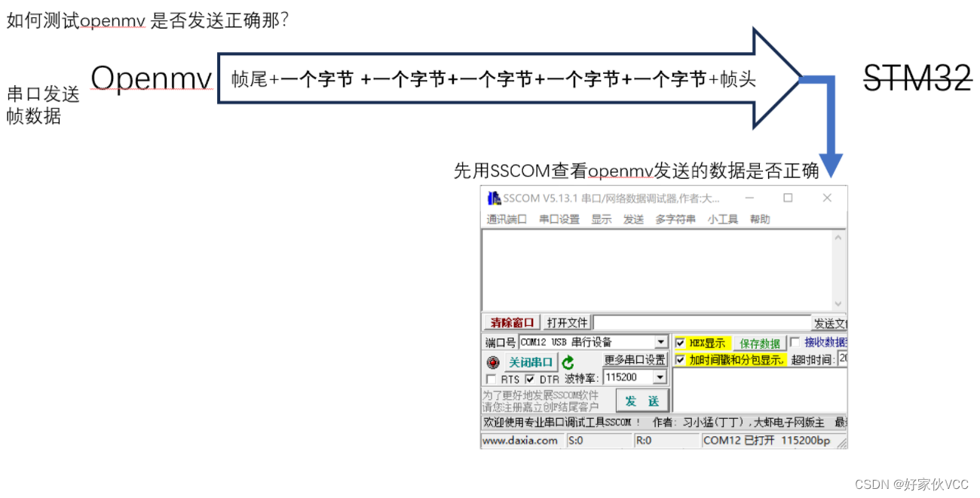Click the 更多串口设置 button
This screenshot has height=498, width=980.
pos(636,359)
